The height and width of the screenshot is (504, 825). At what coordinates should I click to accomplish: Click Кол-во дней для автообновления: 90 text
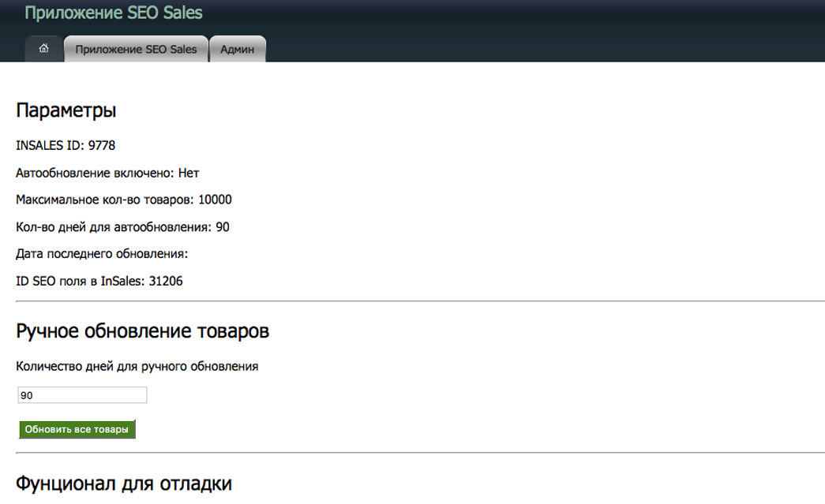[122, 227]
